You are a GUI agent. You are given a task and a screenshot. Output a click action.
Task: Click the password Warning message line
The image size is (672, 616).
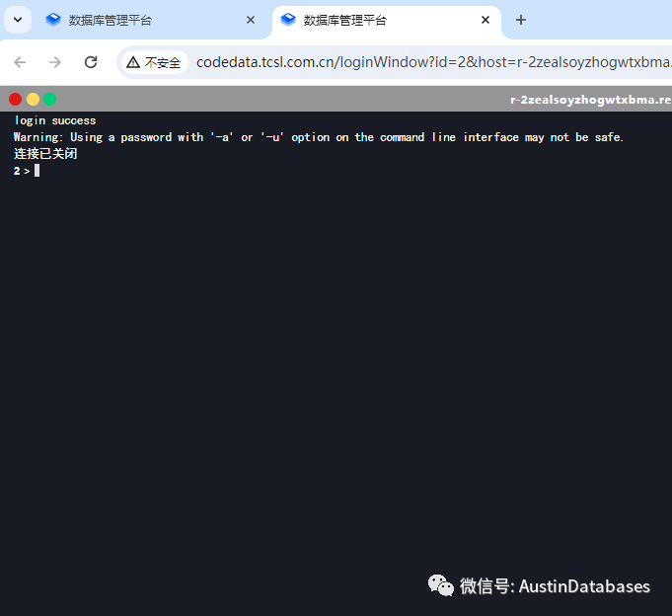coord(319,137)
